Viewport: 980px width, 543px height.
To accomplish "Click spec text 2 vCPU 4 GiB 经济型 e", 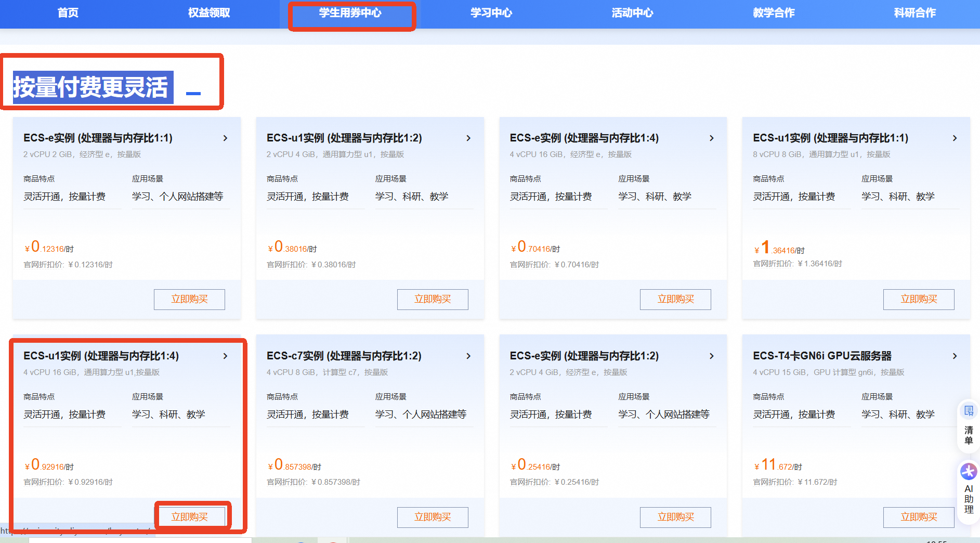I will [569, 372].
